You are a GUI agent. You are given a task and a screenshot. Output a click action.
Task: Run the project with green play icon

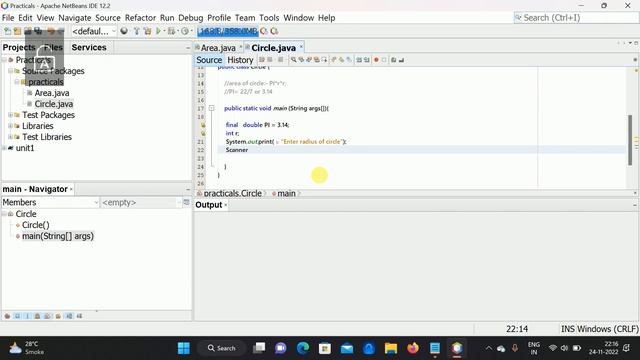(158, 31)
